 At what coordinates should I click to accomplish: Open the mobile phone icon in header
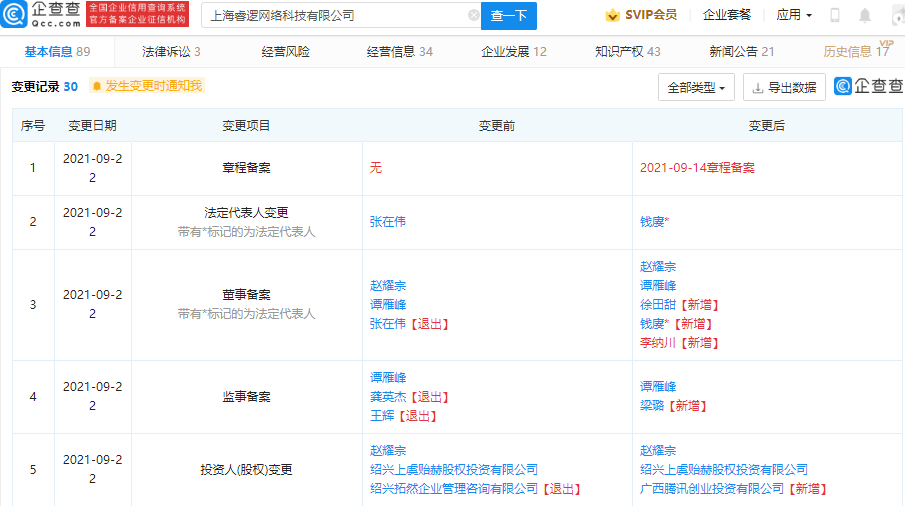[835, 16]
